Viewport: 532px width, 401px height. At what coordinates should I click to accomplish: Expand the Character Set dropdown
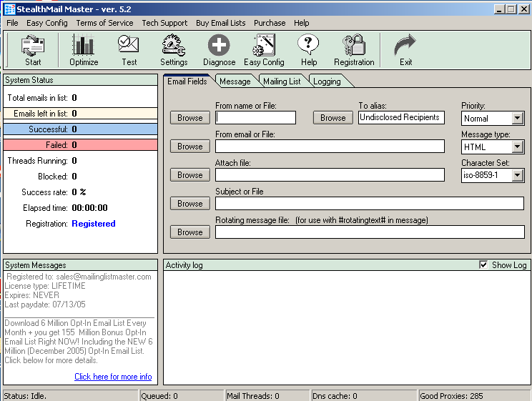coord(517,175)
